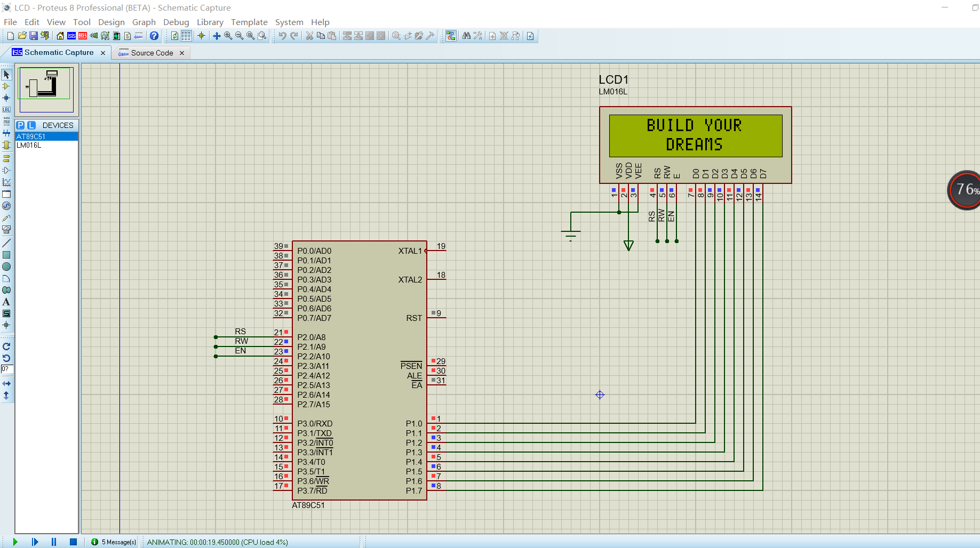Viewport: 980px width, 548px height.
Task: Click the overview thumbnail of the schematic
Action: click(x=46, y=89)
